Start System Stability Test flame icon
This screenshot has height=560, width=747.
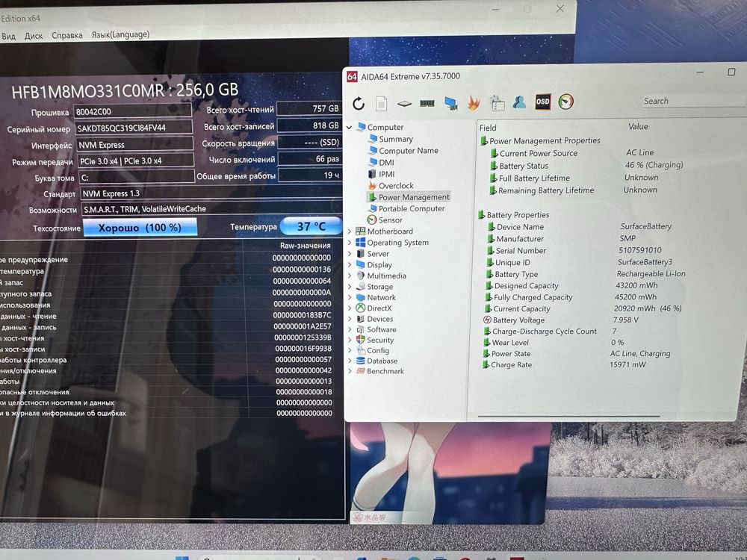(x=473, y=102)
